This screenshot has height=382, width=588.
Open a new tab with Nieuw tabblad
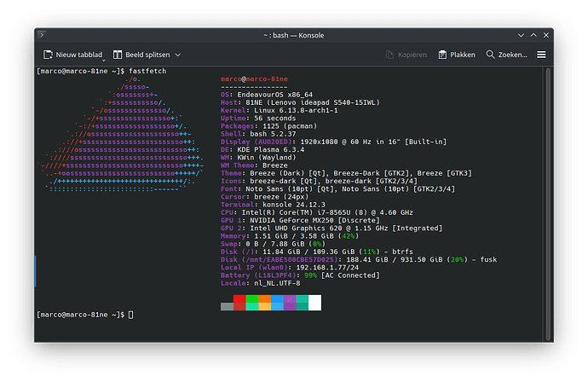pyautogui.click(x=72, y=55)
